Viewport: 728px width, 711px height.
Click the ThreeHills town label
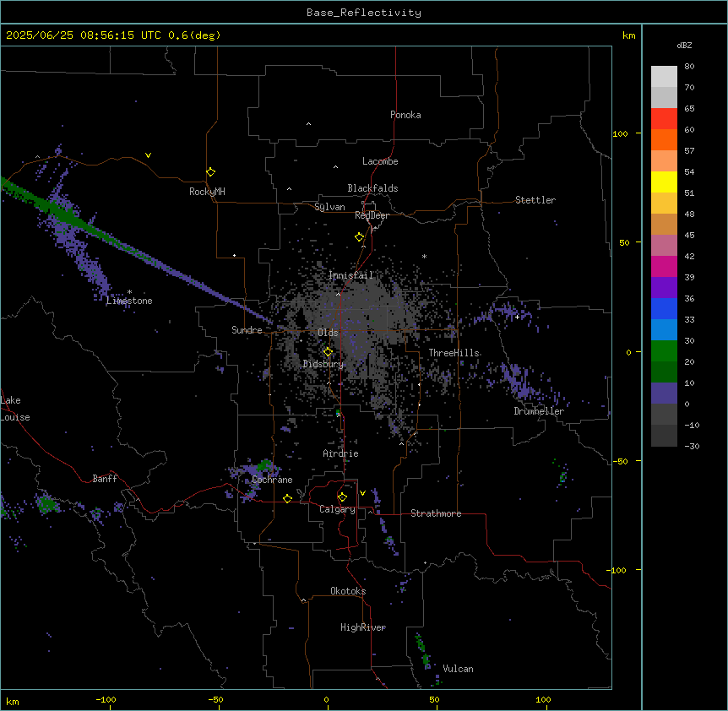pos(454,353)
